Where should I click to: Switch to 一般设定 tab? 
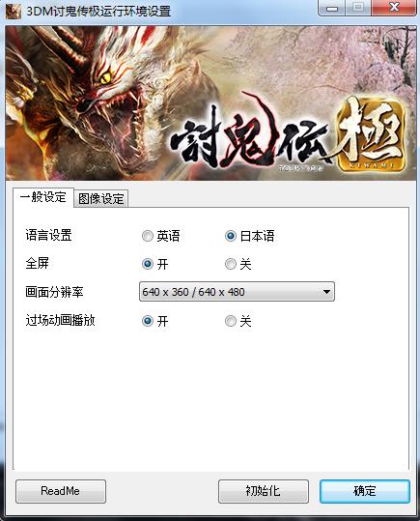point(43,197)
